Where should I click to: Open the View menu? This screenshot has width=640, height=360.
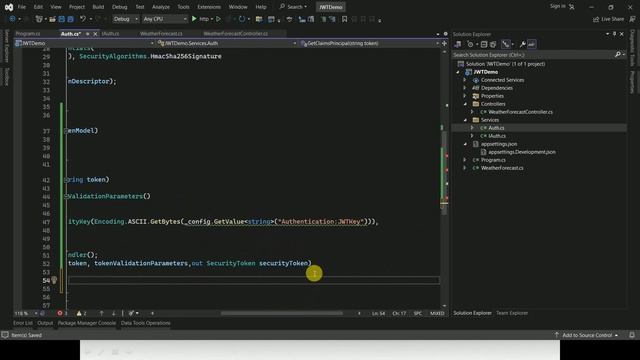(x=56, y=7)
